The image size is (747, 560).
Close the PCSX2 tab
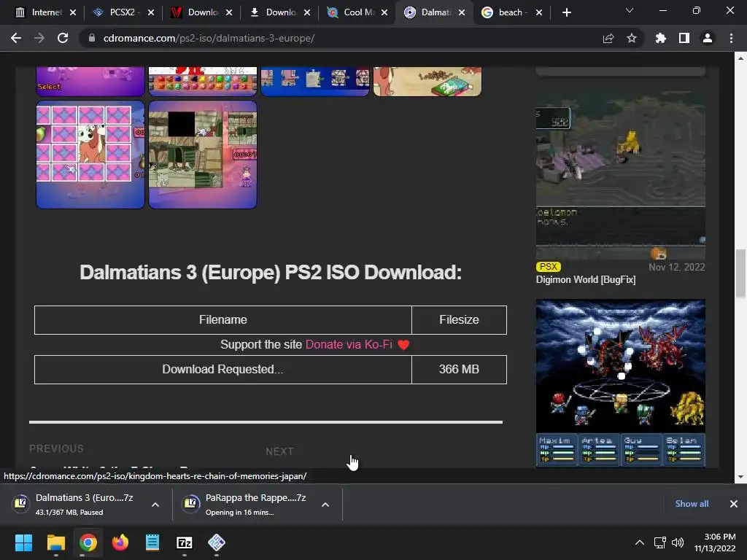(x=151, y=12)
